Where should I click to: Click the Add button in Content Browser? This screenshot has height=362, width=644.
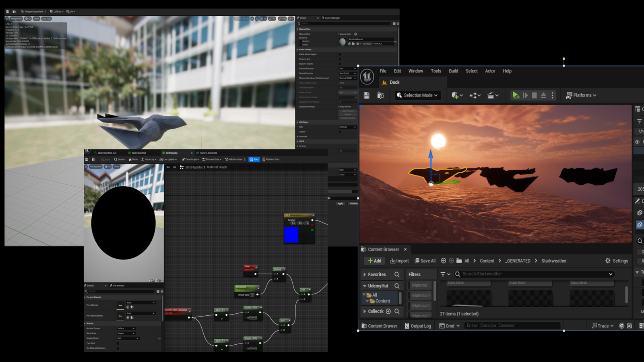coord(374,261)
